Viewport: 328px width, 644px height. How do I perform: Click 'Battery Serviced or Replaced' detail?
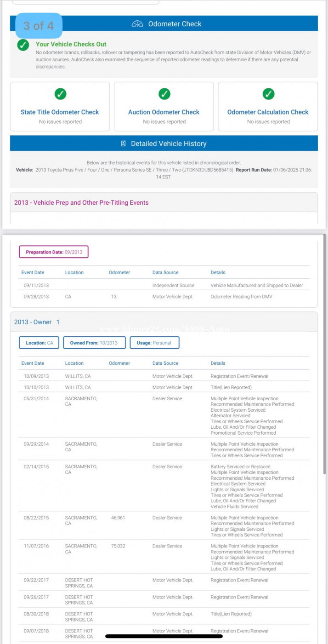coord(241,467)
